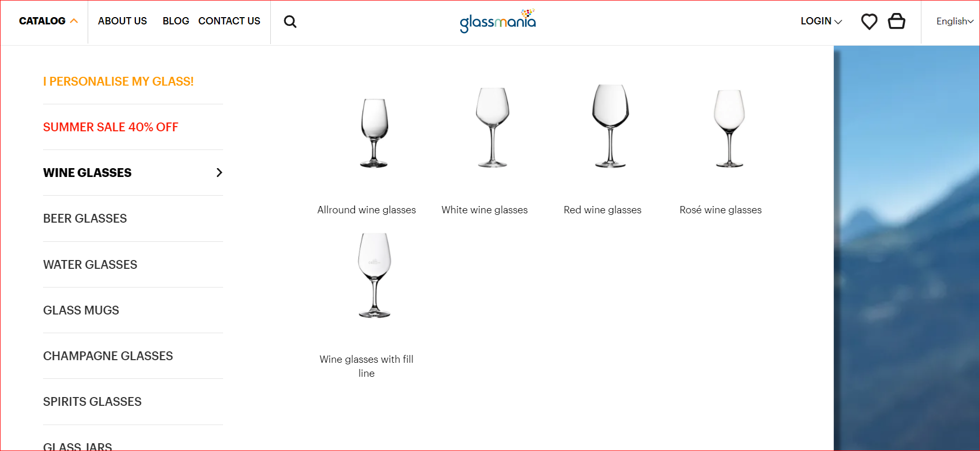The image size is (980, 451).
Task: Click the search magnifier icon
Action: coord(290,22)
